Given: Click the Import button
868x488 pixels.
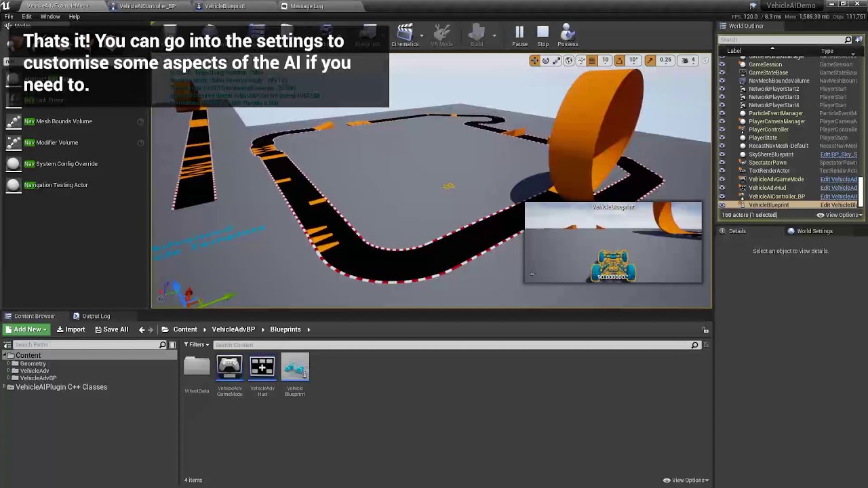Looking at the screenshot, I should (71, 329).
